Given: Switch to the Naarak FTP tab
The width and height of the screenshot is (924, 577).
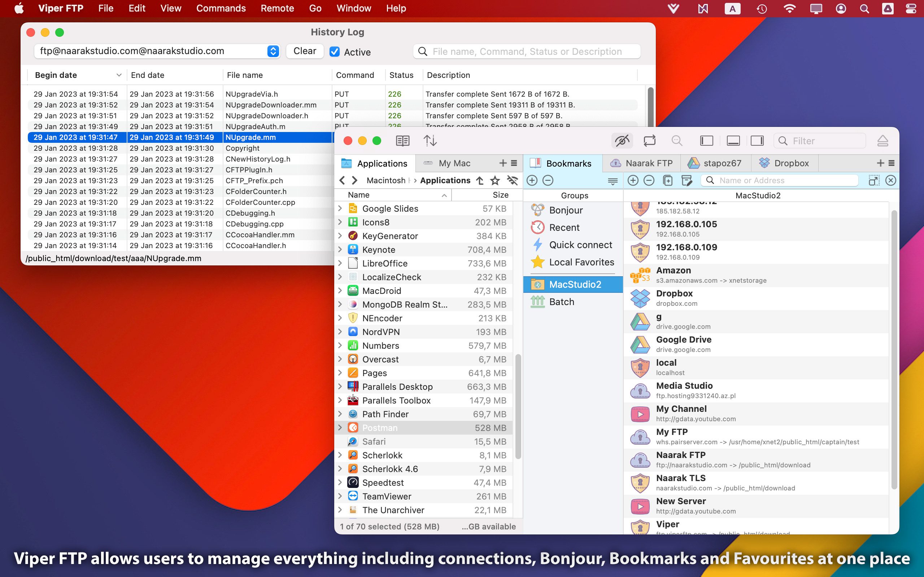Looking at the screenshot, I should (x=641, y=163).
